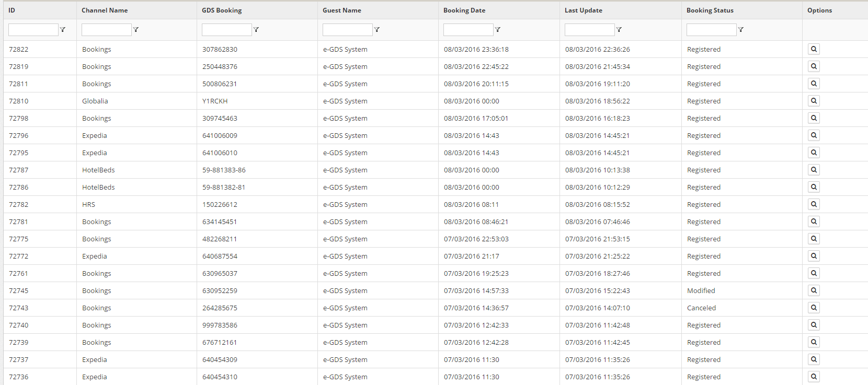
Task: View details of booking 72796
Action: [x=814, y=135]
